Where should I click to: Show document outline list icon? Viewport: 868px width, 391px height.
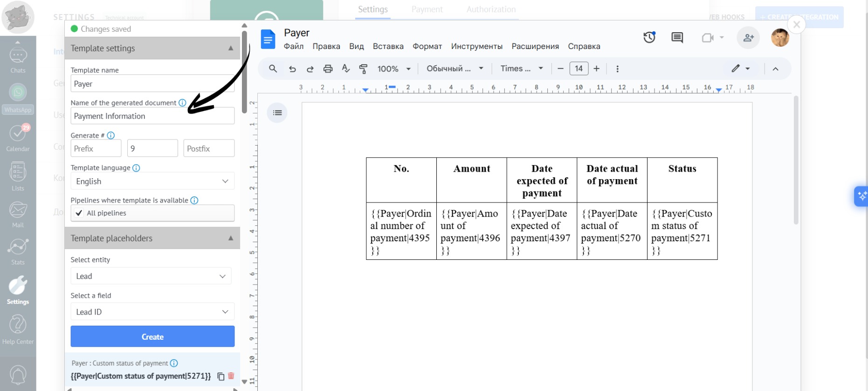coord(277,113)
